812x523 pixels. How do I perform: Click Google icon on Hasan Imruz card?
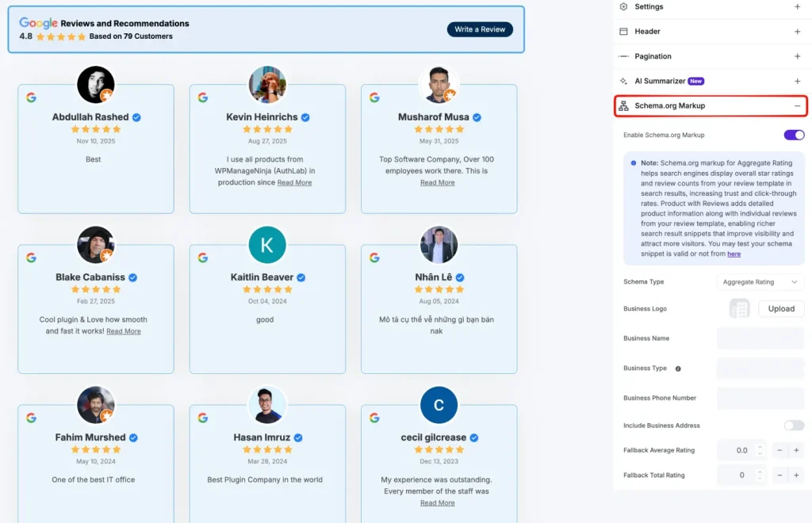(x=203, y=418)
